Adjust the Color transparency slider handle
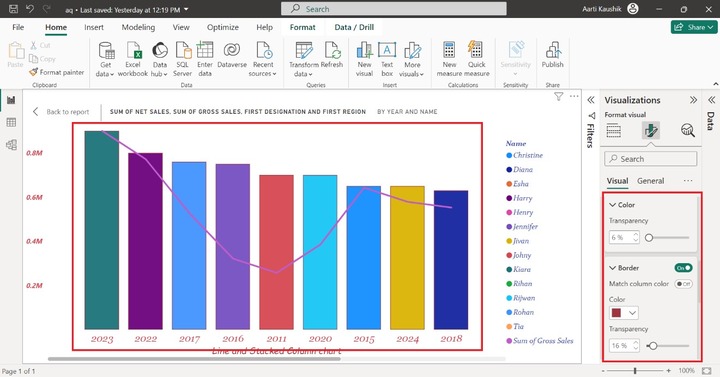This screenshot has width=720, height=377. (x=649, y=238)
